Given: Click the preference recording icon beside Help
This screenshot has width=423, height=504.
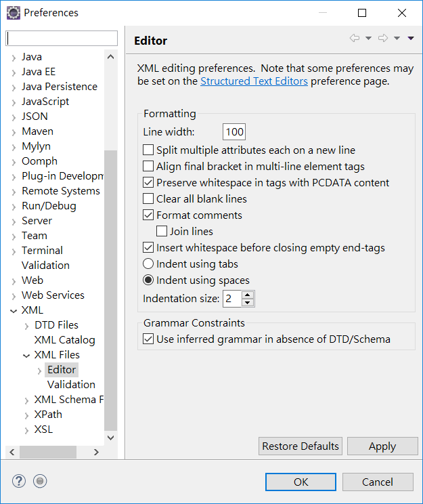Looking at the screenshot, I should [x=40, y=481].
